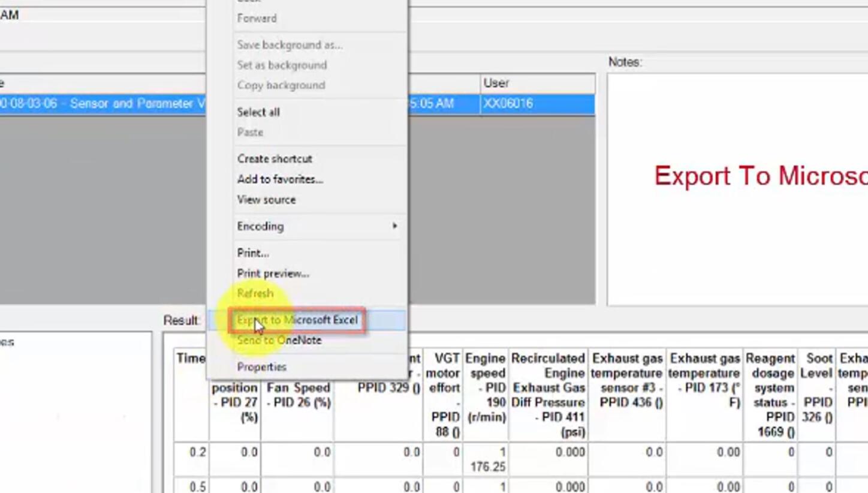Viewport: 868px width, 493px height.
Task: Open Print preview... menu entry
Action: pyautogui.click(x=273, y=273)
